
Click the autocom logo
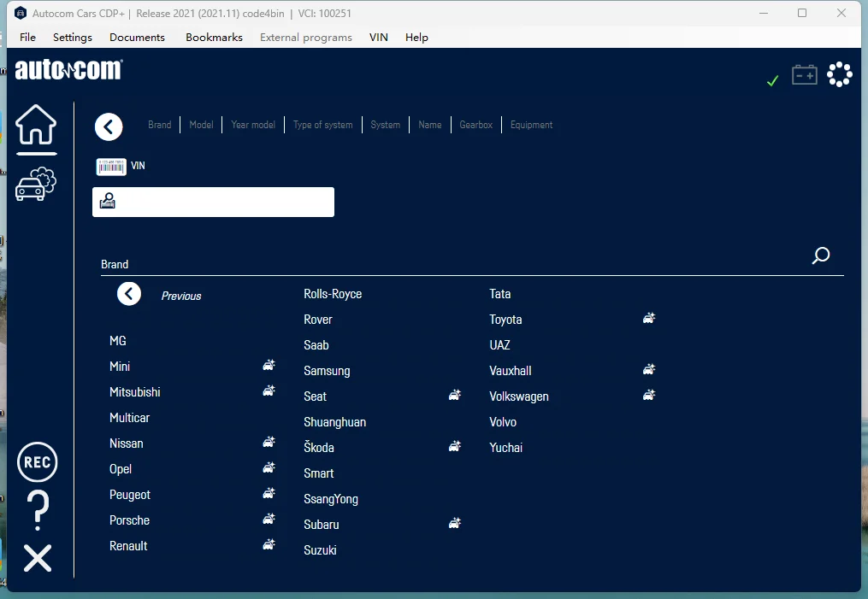coord(68,70)
